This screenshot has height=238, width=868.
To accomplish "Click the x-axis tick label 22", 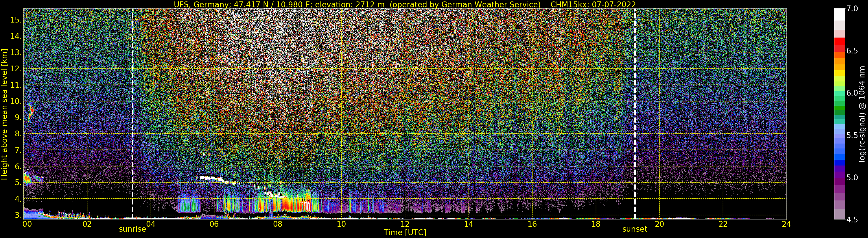I will 723,224.
